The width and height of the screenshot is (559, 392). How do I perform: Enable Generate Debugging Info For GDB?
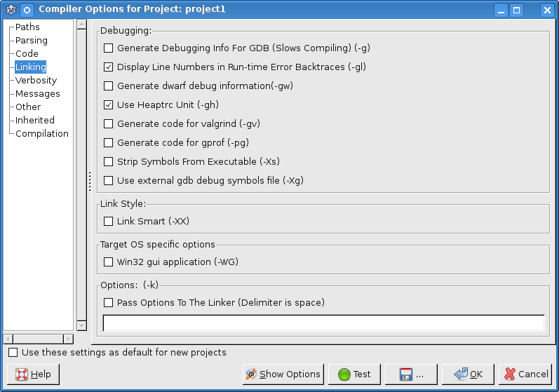coord(108,48)
